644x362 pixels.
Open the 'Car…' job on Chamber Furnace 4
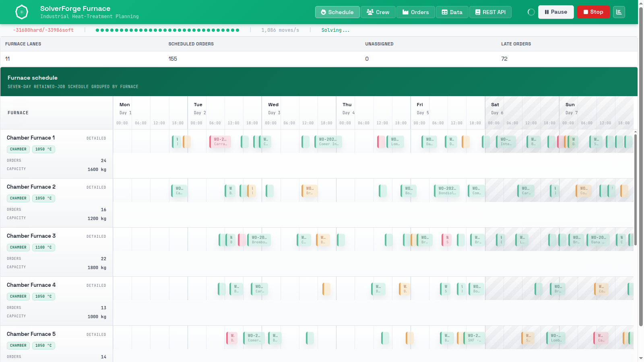tap(259, 289)
